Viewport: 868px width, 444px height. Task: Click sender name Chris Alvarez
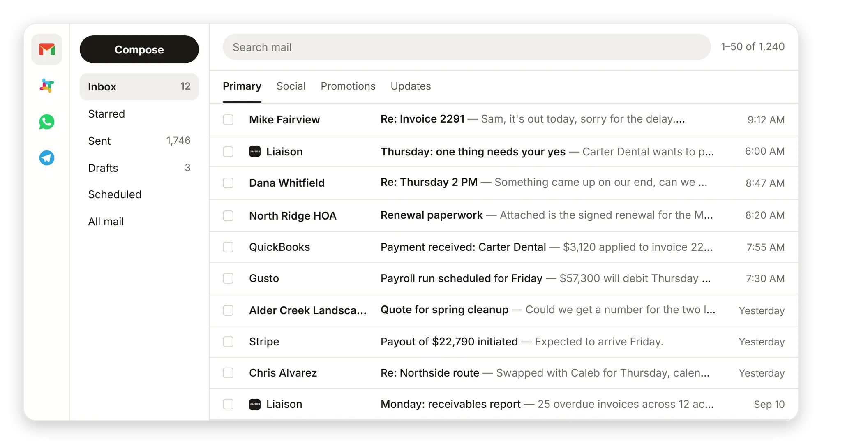(283, 373)
